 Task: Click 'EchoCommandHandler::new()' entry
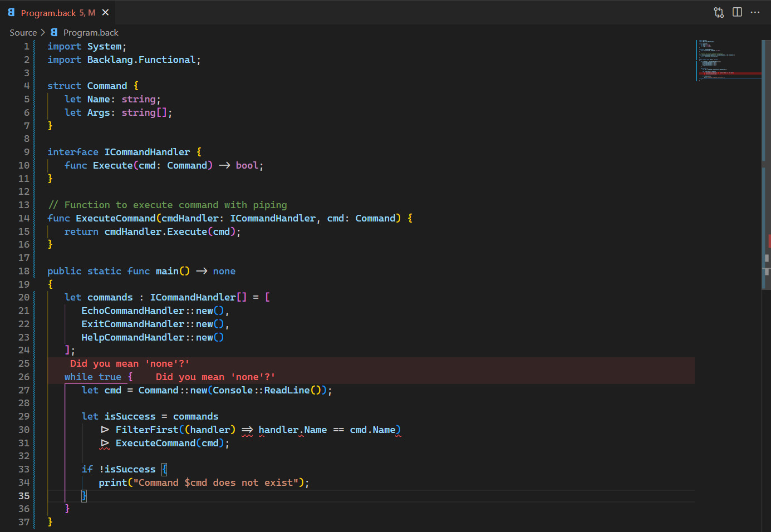point(153,311)
